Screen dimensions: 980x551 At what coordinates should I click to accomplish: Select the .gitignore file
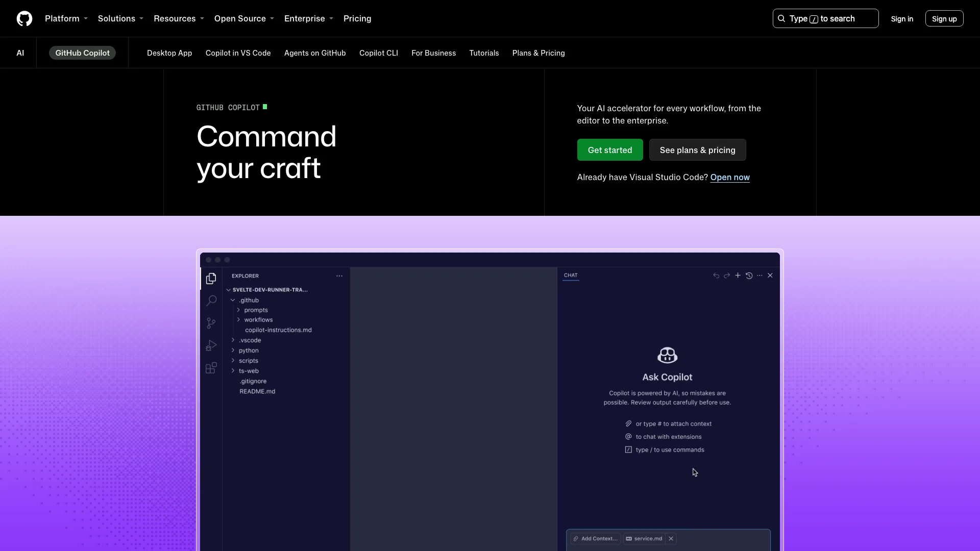tap(253, 381)
